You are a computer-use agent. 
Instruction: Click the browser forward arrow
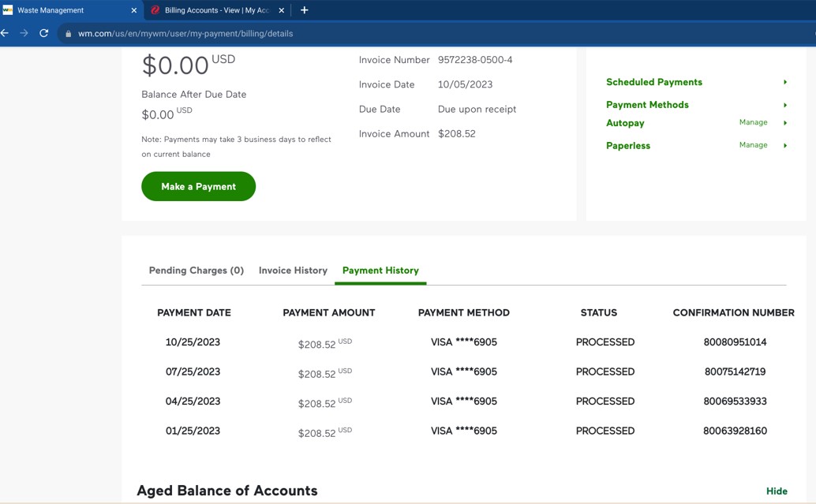tap(24, 33)
